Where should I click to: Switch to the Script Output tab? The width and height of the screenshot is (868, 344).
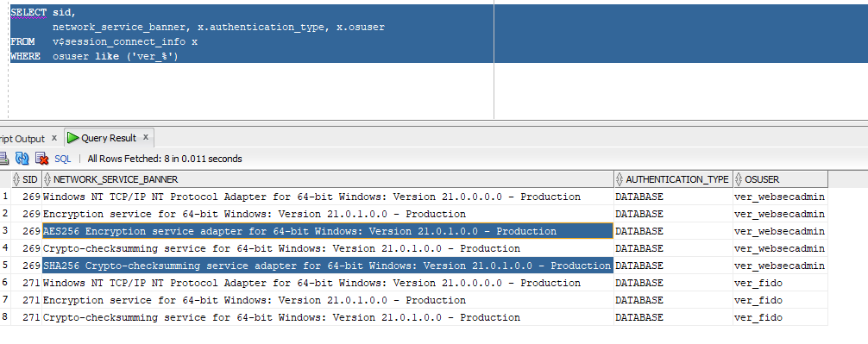pyautogui.click(x=22, y=138)
